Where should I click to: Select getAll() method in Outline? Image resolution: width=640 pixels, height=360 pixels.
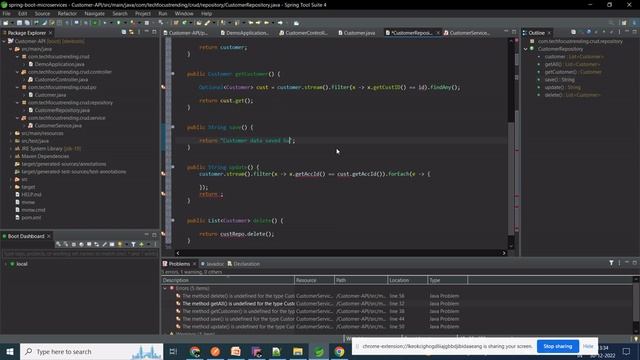pos(572,64)
